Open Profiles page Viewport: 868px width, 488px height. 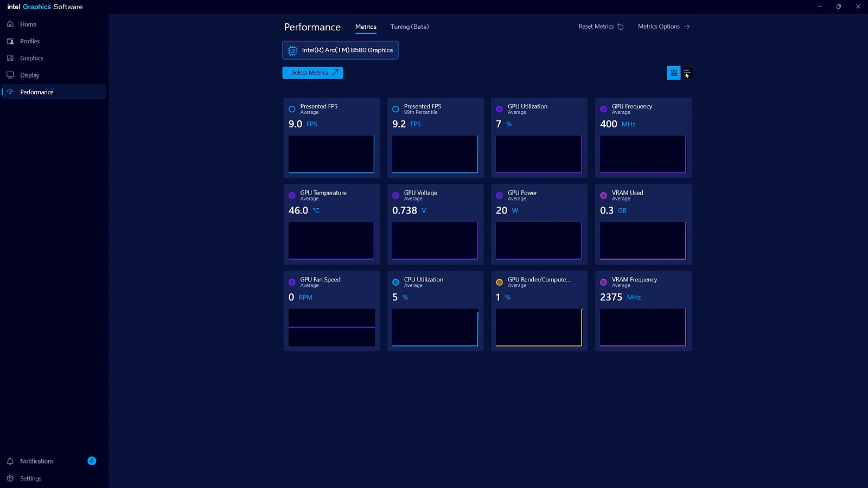54,41
